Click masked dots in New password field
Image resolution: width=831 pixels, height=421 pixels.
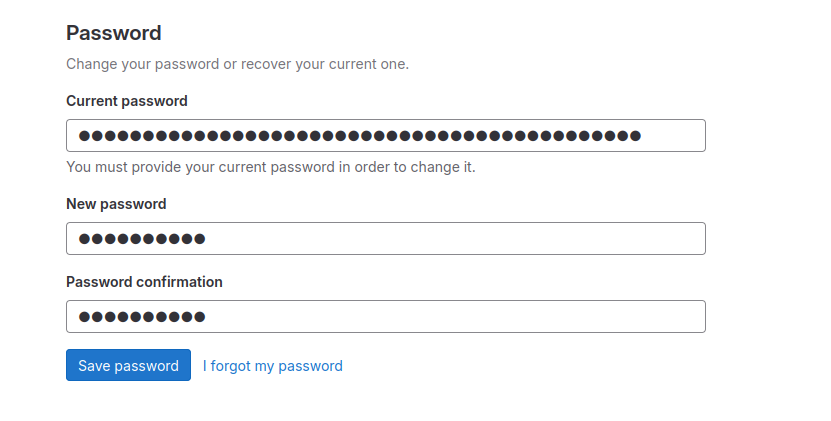141,239
